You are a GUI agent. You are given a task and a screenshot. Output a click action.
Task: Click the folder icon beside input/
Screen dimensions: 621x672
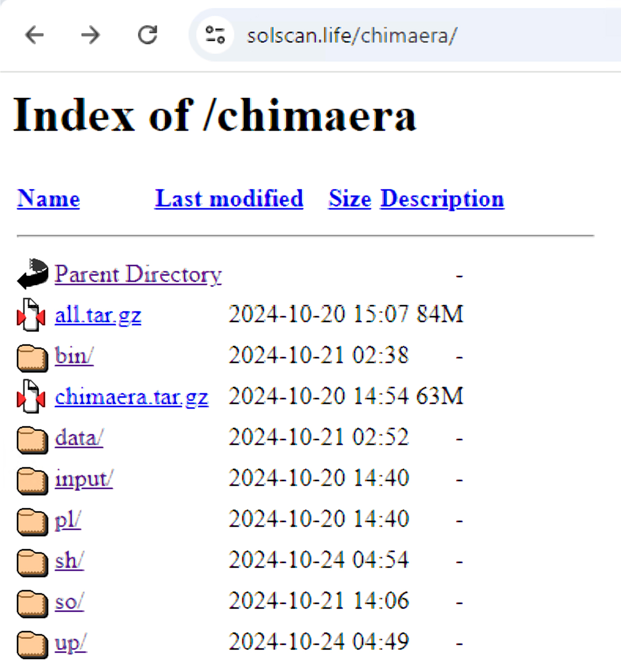(x=32, y=481)
